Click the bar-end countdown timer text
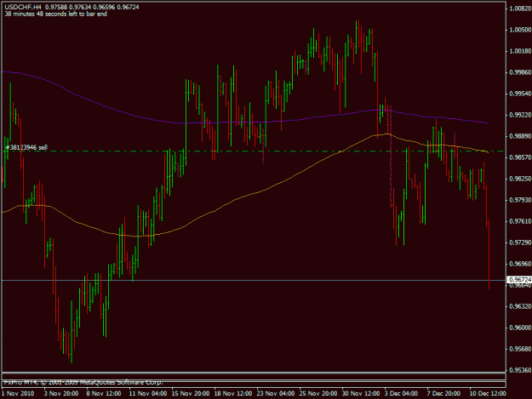The image size is (532, 399). tap(55, 14)
